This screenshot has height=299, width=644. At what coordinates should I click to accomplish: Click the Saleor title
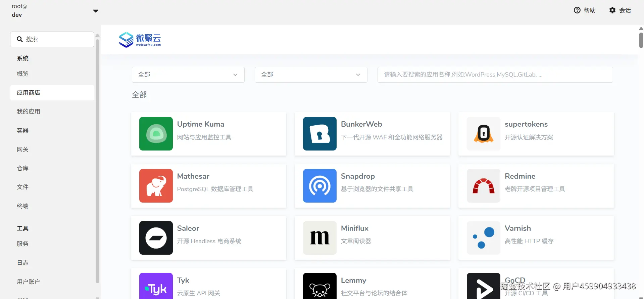click(188, 228)
